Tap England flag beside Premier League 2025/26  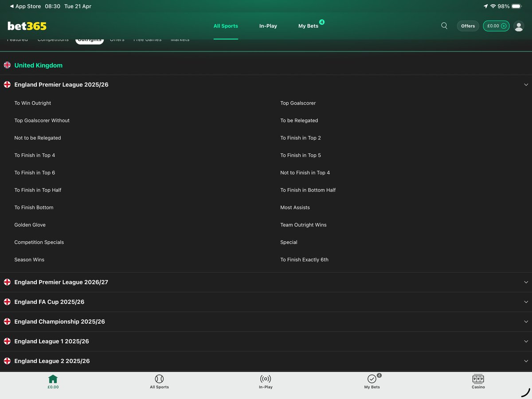[7, 84]
